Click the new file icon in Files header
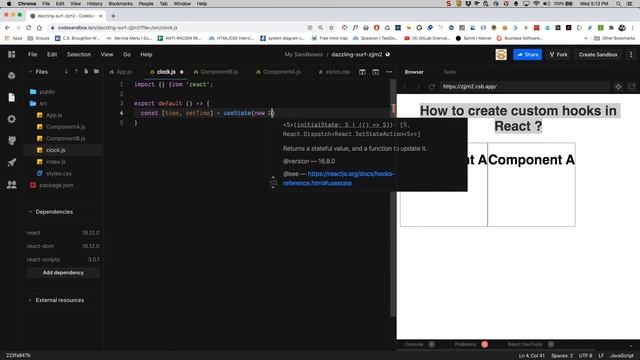 tap(86, 71)
